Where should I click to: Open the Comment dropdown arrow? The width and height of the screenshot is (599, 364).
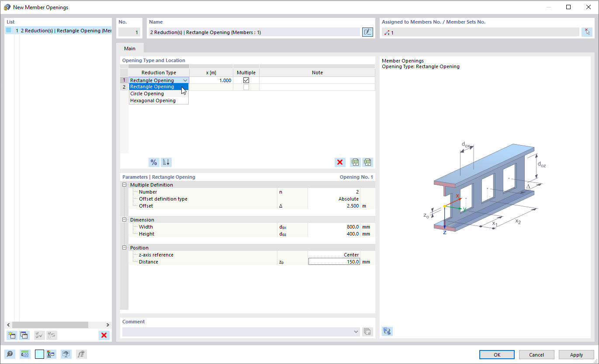click(356, 332)
